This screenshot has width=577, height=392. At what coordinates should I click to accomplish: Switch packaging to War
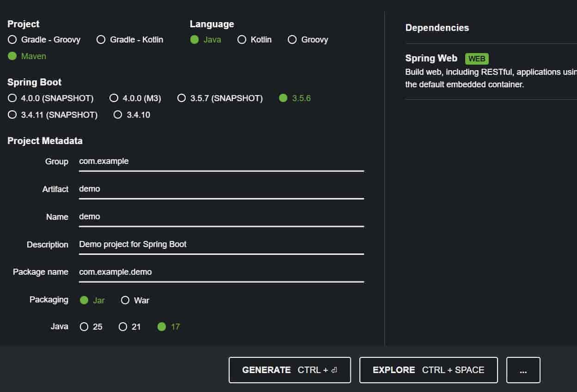coord(125,301)
